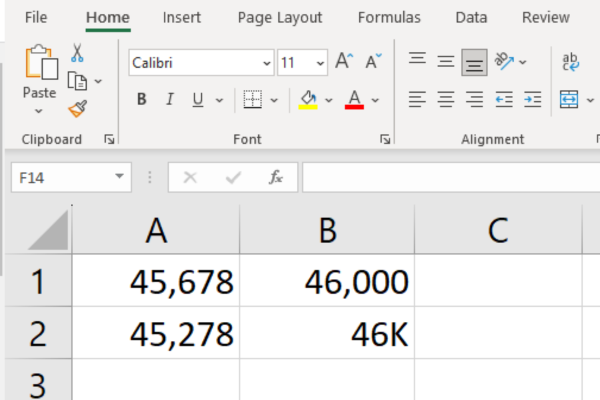Viewport: 600px width, 400px height.
Task: Select column A header
Action: point(156,230)
